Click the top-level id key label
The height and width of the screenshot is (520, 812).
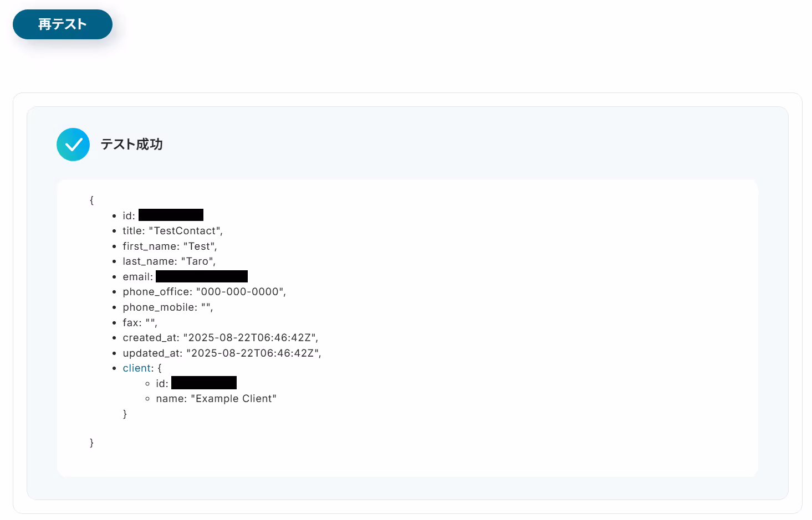pyautogui.click(x=129, y=216)
